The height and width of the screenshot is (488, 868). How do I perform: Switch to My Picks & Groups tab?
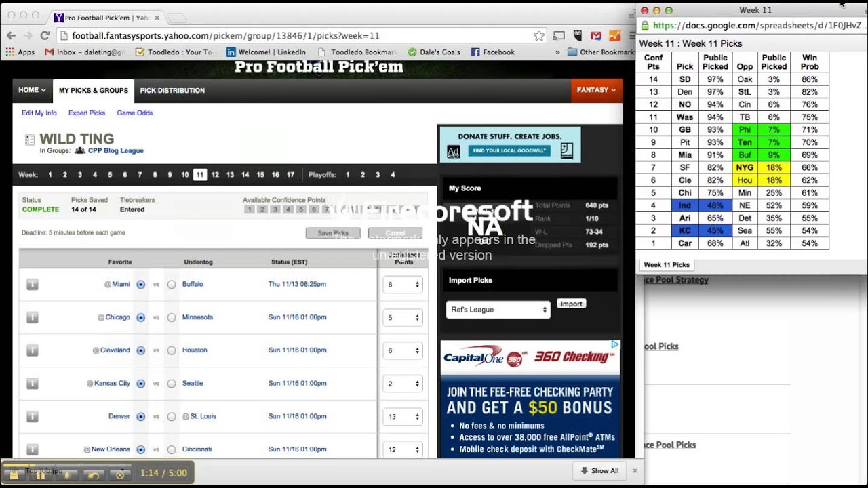pos(93,90)
